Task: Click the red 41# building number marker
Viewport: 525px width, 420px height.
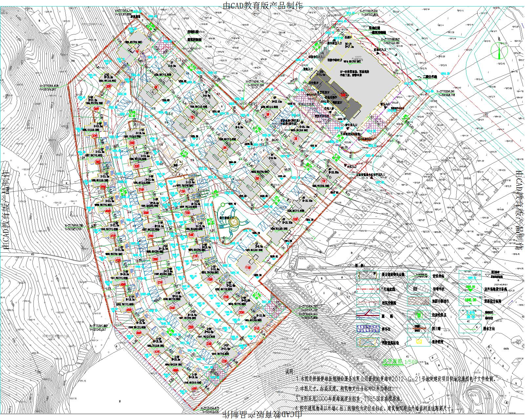Action: point(113,236)
